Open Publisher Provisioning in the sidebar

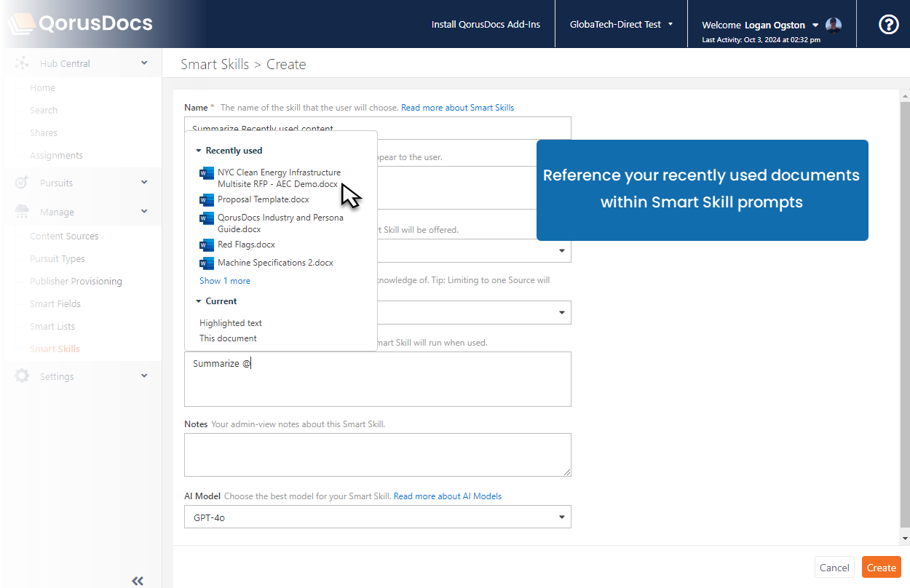tap(76, 282)
